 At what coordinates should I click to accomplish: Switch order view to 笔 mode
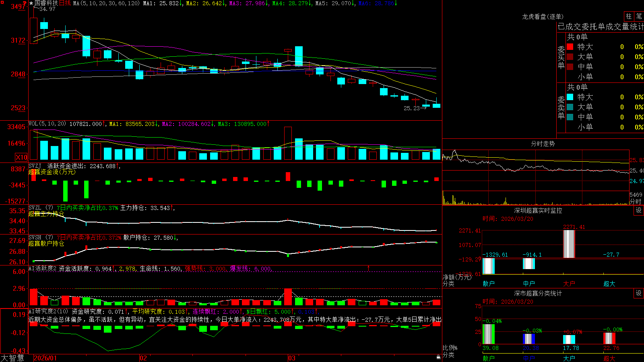coord(639,16)
